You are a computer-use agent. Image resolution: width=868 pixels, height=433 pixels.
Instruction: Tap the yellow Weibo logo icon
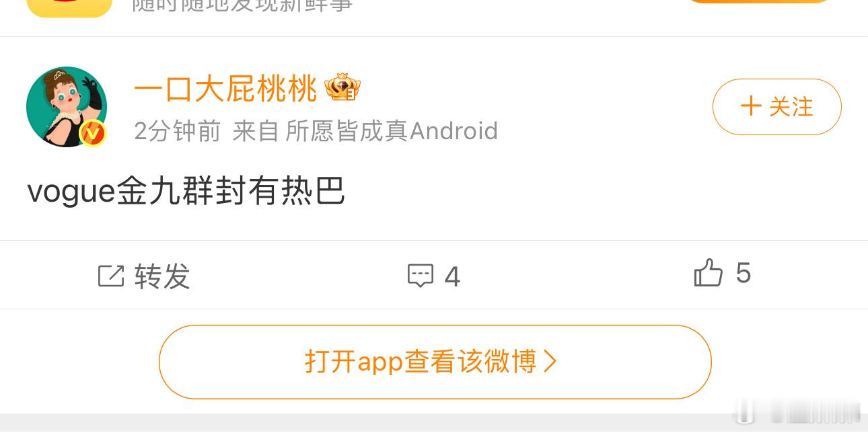(69, 8)
